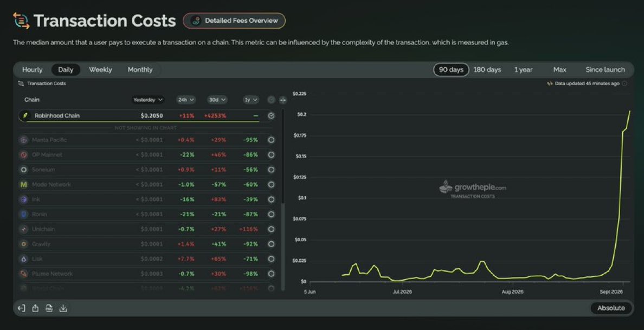Click the Mode Network M logo
644x330 pixels.
(x=24, y=185)
